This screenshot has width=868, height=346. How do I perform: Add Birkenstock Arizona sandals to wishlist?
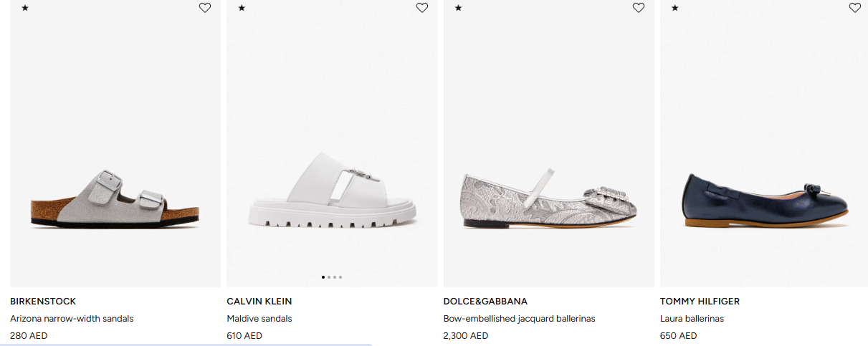(x=205, y=8)
